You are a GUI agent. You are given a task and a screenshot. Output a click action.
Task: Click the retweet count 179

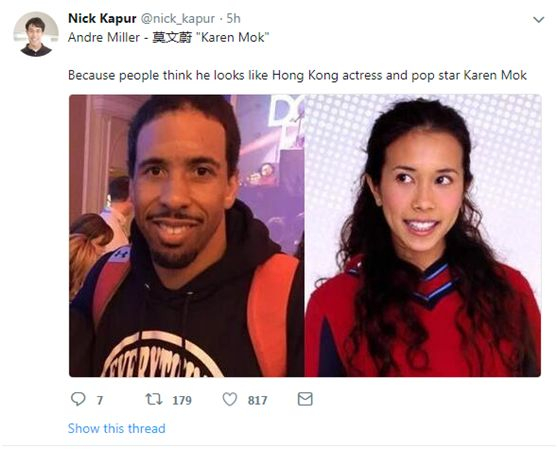[182, 400]
